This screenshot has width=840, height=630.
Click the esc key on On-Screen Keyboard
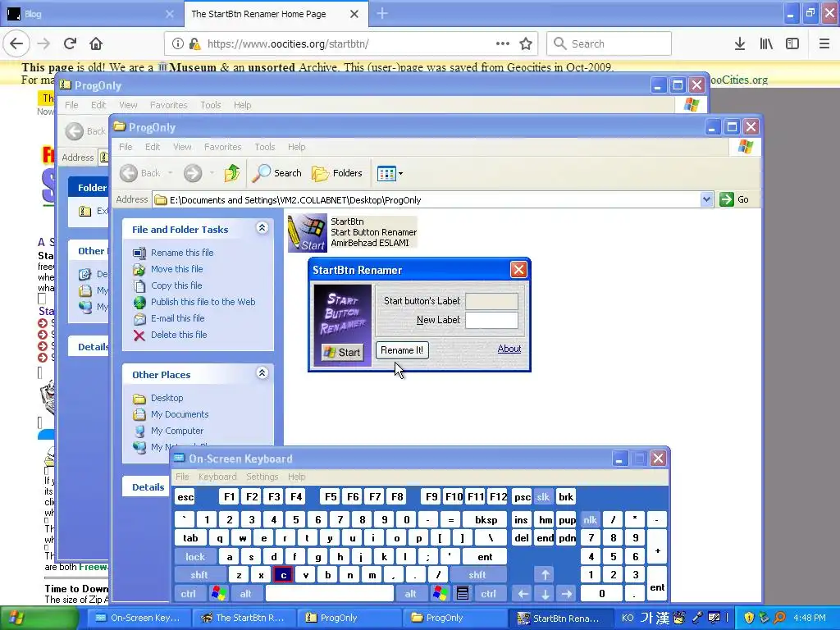pyautogui.click(x=185, y=497)
